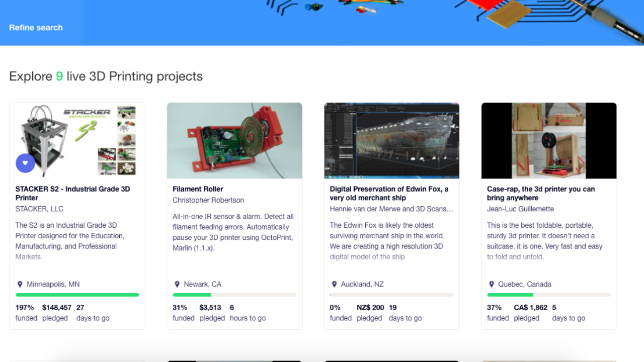Open STACKER S2 Industrial Grade 3D Printer title
The width and height of the screenshot is (644, 362).
point(72,193)
